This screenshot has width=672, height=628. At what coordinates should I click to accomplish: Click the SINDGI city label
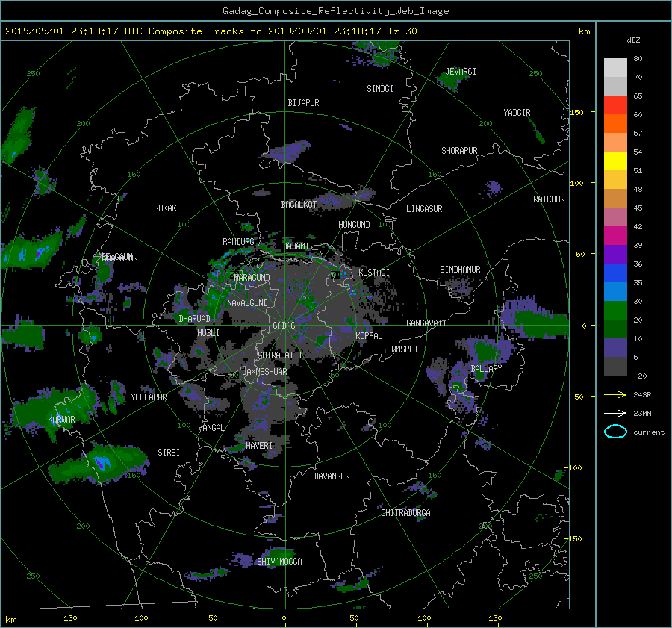click(x=380, y=89)
